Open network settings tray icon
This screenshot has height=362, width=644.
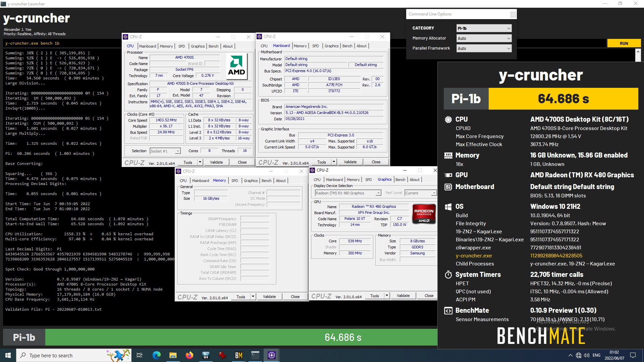click(x=579, y=355)
